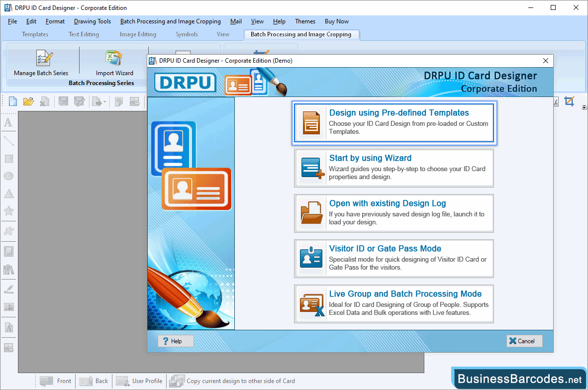The image size is (588, 390).
Task: Click Copy current design to other side
Action: click(x=232, y=381)
